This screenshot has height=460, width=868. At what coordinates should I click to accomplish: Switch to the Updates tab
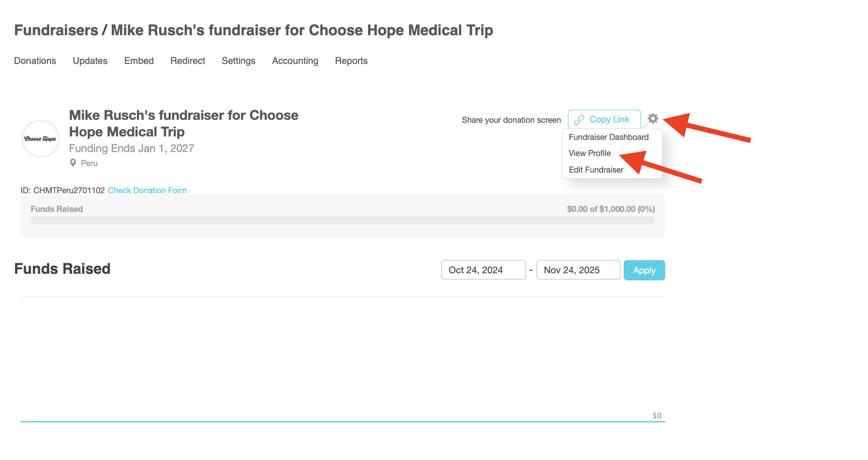90,61
